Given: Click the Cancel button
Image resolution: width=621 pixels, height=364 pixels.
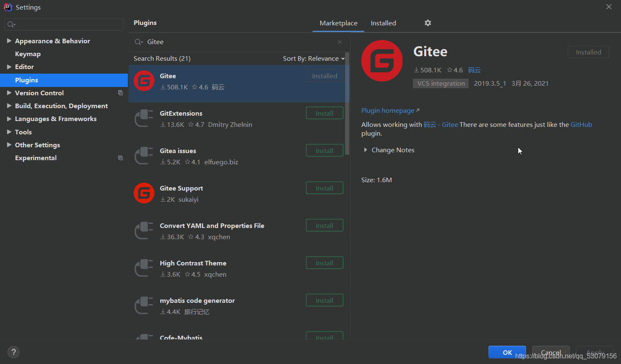Looking at the screenshot, I should pos(551,352).
